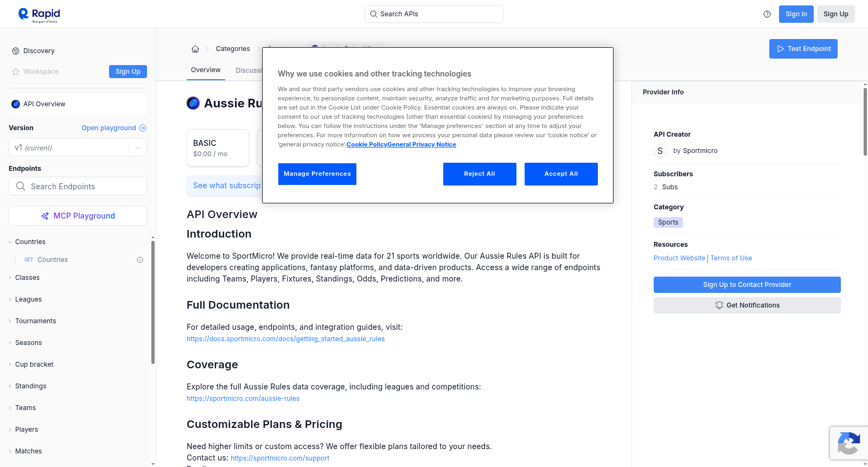Expand the Leagues endpoint group
The image size is (868, 467).
point(10,299)
